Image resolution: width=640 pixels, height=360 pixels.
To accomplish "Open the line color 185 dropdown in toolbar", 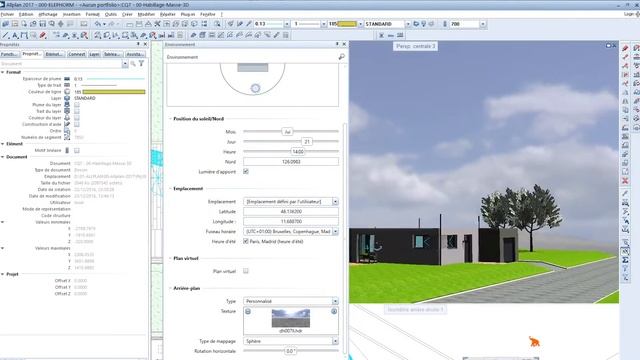I will [x=360, y=24].
